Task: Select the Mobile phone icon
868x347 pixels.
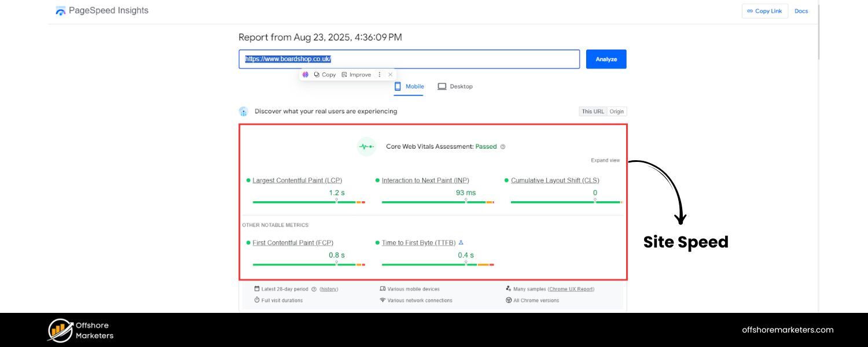Action: click(x=398, y=86)
